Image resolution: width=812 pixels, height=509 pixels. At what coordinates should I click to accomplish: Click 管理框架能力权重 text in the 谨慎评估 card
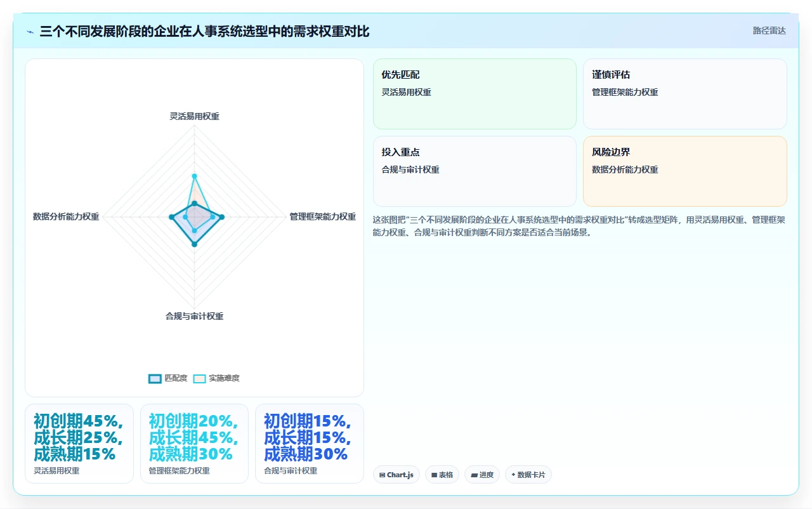[x=625, y=92]
